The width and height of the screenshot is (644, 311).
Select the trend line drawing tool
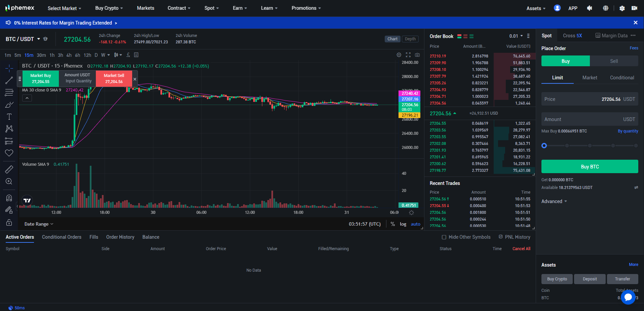point(9,80)
